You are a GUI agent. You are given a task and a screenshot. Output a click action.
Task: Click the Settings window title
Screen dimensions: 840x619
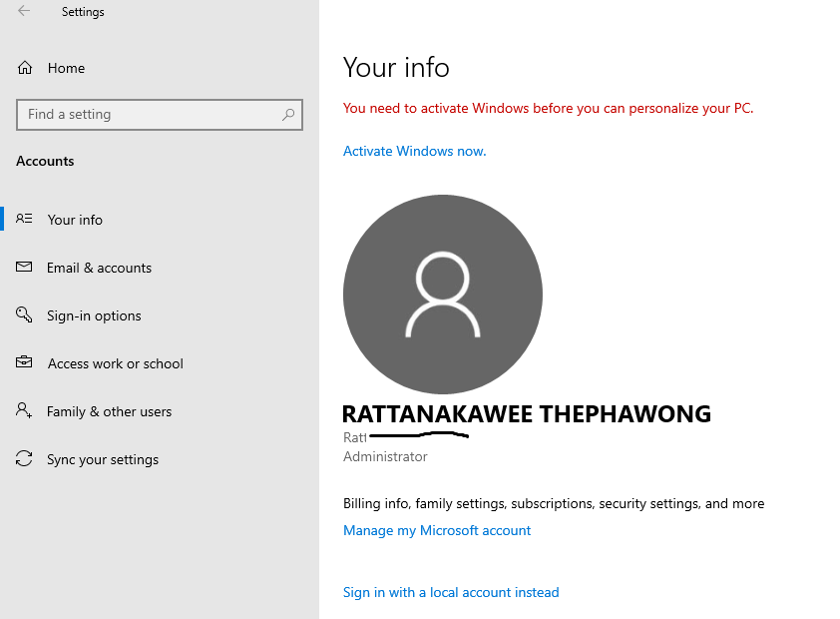pos(83,12)
